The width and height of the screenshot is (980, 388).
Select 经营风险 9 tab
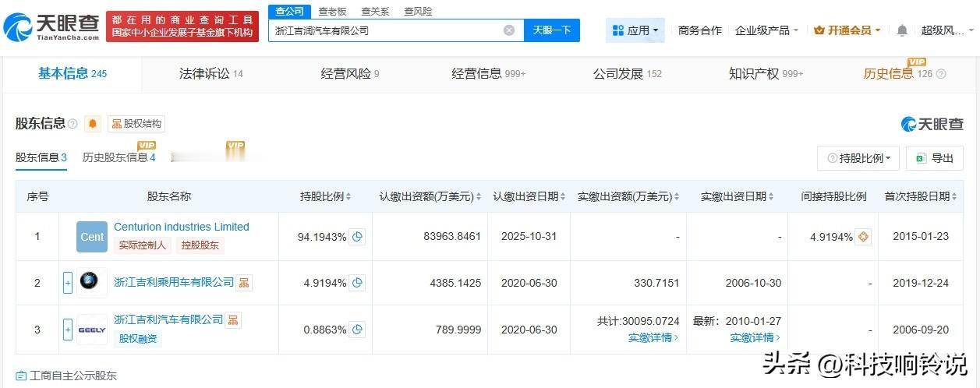click(350, 73)
